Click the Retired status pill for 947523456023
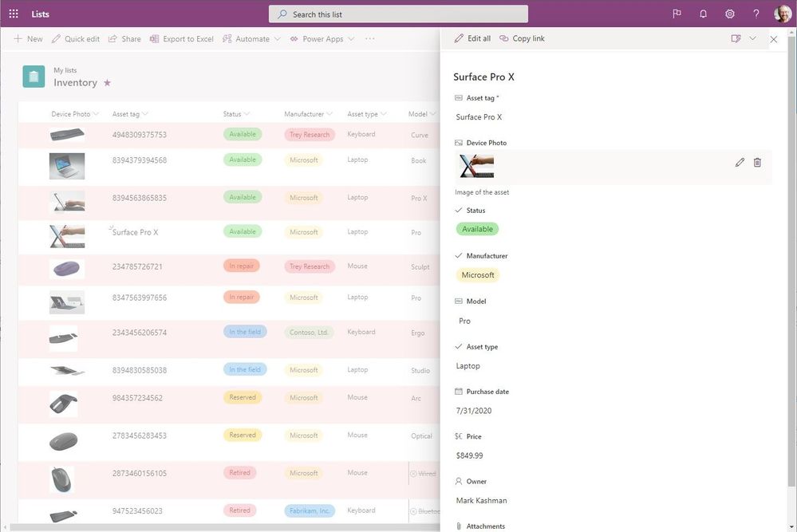Screen dimensions: 797x532 click(x=239, y=510)
